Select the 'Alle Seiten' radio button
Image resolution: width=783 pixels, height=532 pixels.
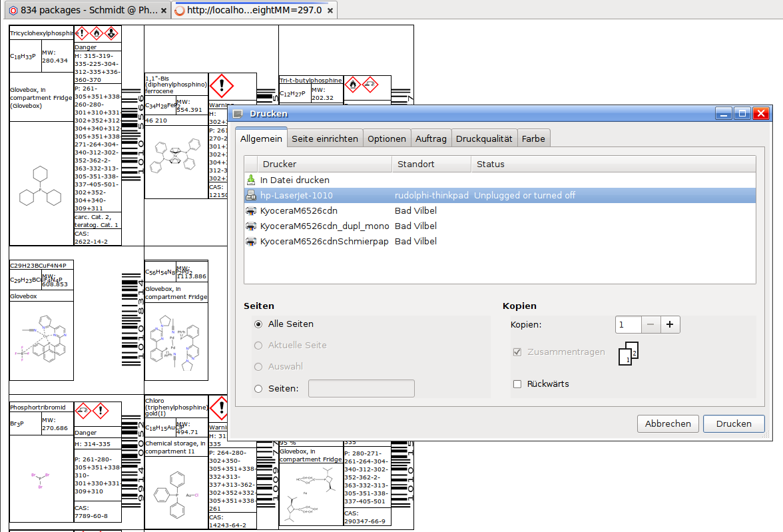tap(258, 324)
